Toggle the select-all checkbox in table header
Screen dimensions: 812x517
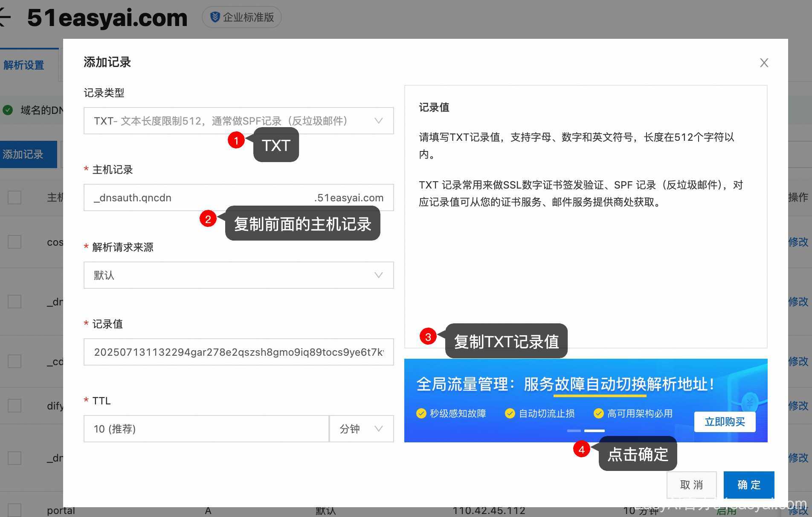point(14,198)
